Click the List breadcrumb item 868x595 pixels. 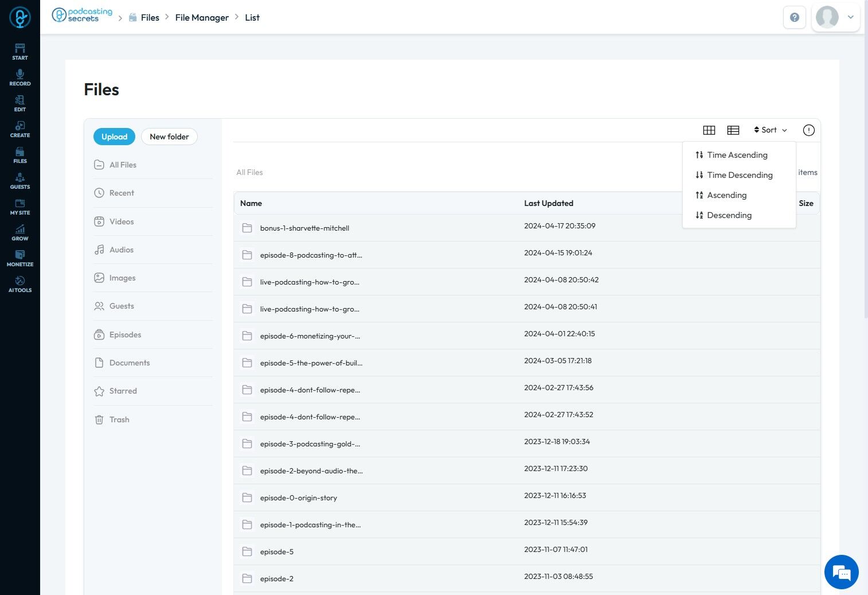(x=252, y=18)
